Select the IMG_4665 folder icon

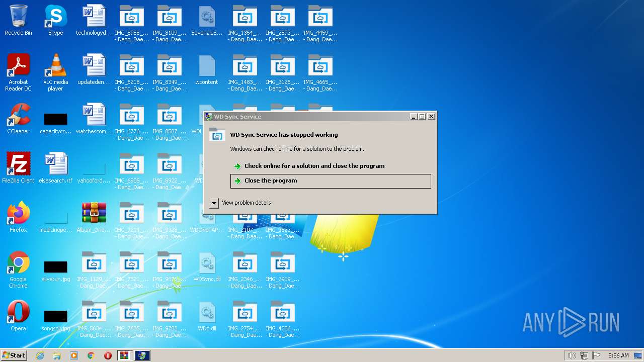click(x=320, y=73)
